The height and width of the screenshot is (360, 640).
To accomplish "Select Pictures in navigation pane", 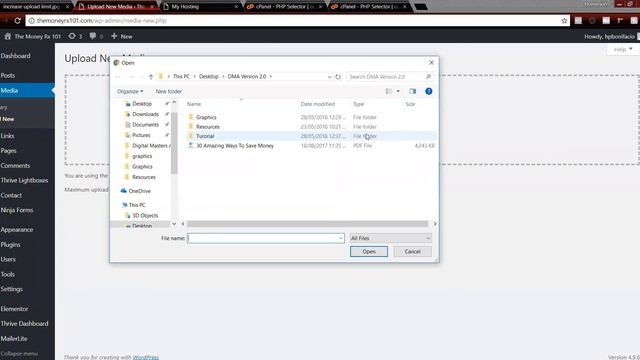I will click(141, 135).
